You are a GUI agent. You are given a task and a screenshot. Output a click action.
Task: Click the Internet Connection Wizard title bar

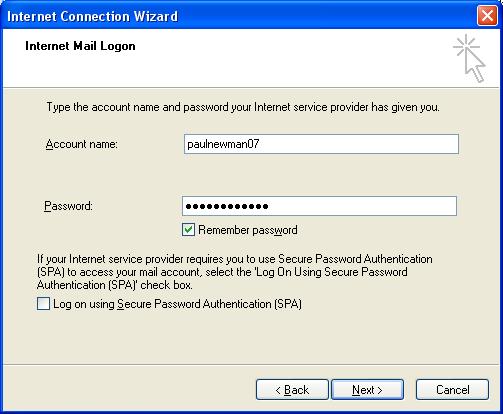tap(233, 16)
